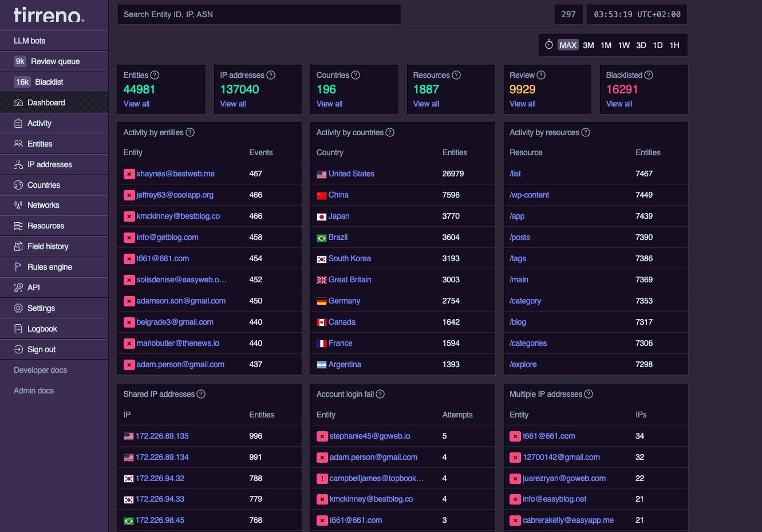Open the Networks sidebar icon

point(18,205)
